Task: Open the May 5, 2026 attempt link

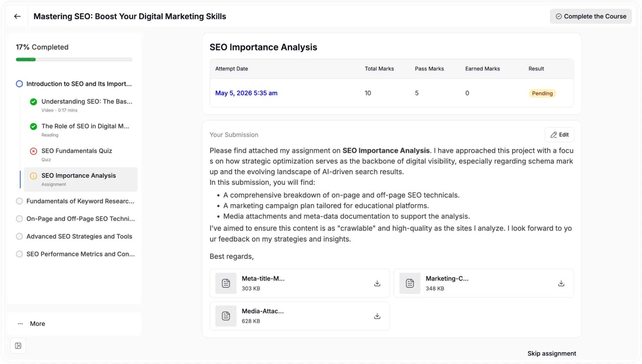Action: (x=246, y=93)
